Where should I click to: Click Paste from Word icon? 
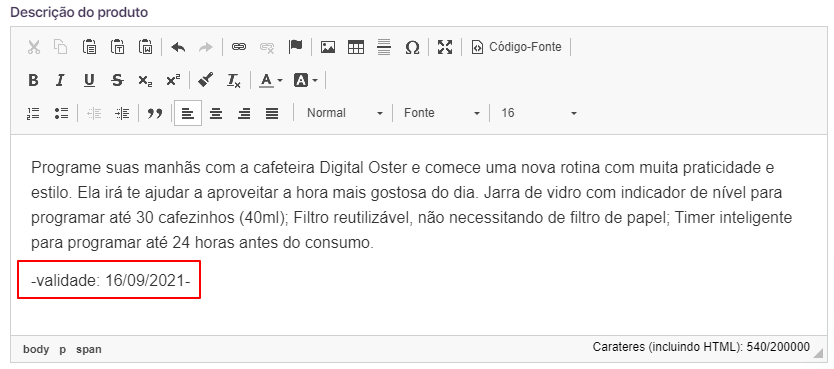pos(145,47)
